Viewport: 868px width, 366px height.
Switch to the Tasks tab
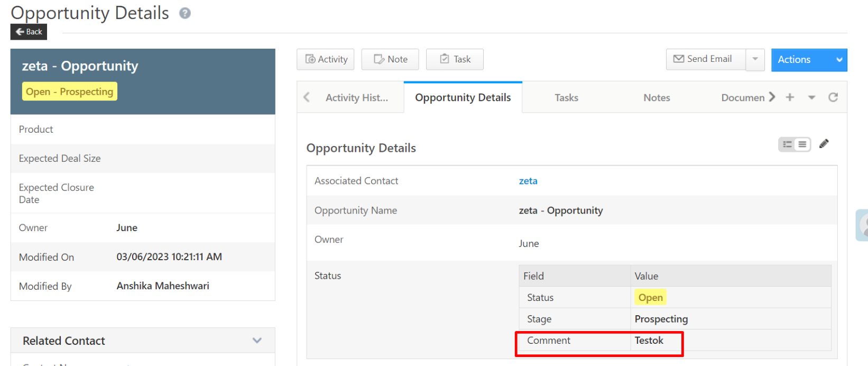566,98
